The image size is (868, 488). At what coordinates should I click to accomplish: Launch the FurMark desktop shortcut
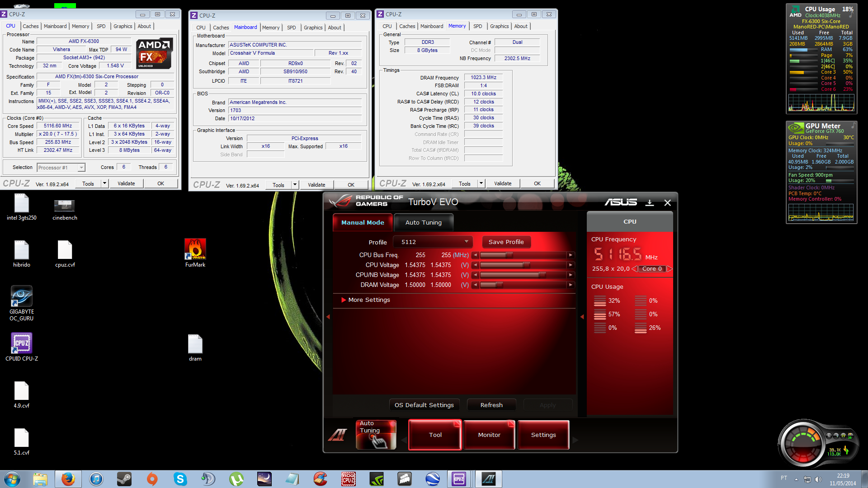point(195,253)
